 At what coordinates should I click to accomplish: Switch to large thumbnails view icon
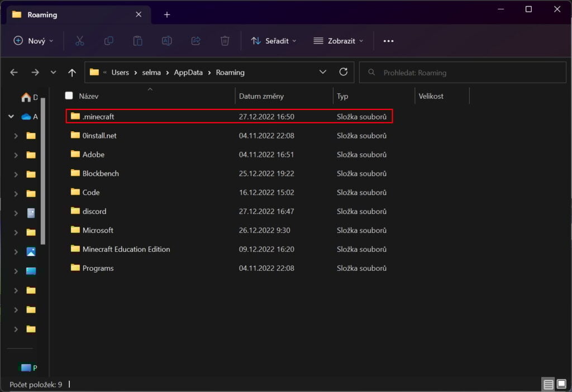pyautogui.click(x=561, y=384)
